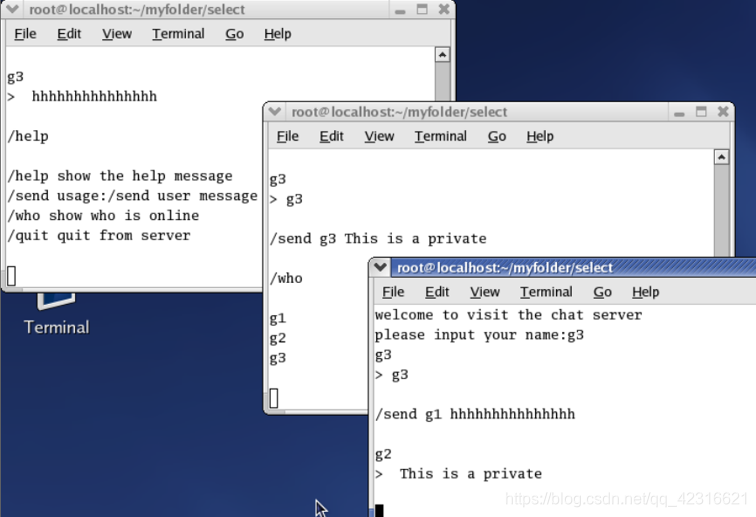Click '/send g3 This is a private' line
756x517 pixels.
pos(378,239)
